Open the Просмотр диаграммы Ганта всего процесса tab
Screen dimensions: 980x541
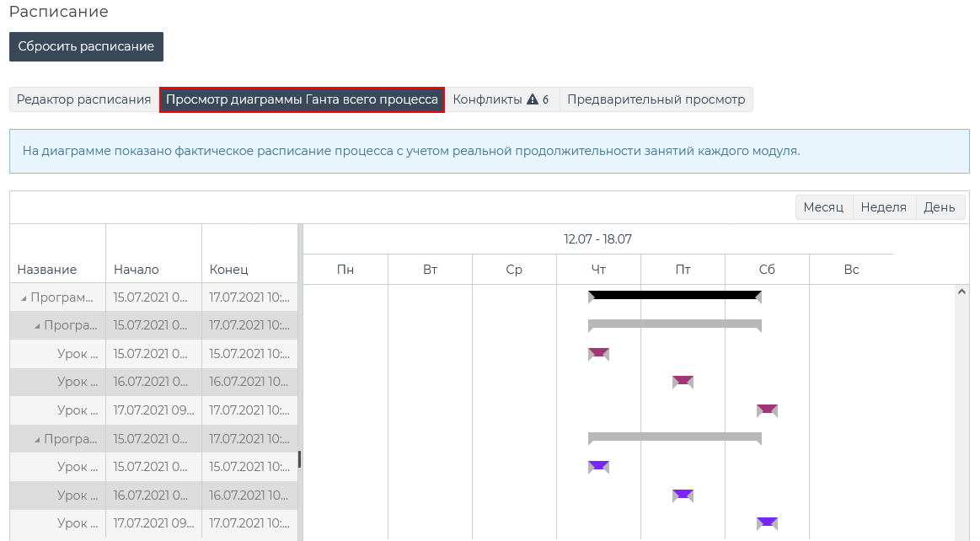302,99
